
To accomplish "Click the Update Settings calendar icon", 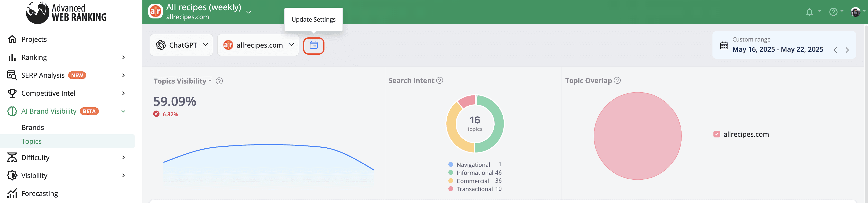I will coord(314,46).
